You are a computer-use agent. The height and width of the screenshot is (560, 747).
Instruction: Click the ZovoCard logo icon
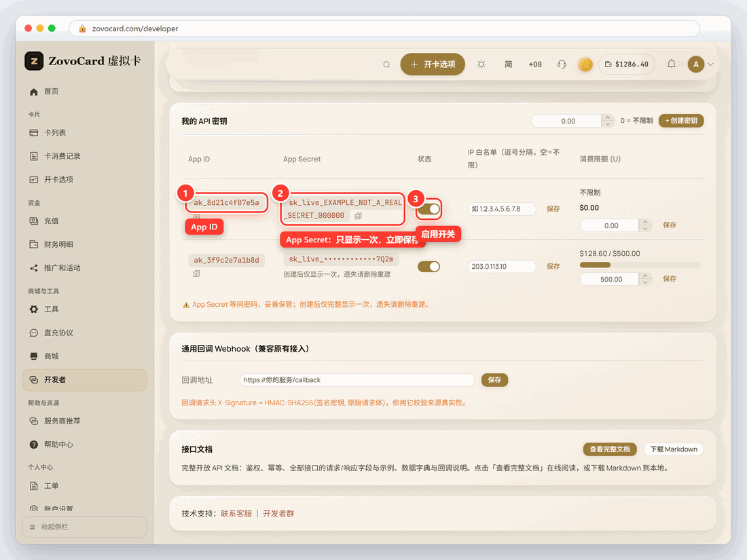[34, 61]
